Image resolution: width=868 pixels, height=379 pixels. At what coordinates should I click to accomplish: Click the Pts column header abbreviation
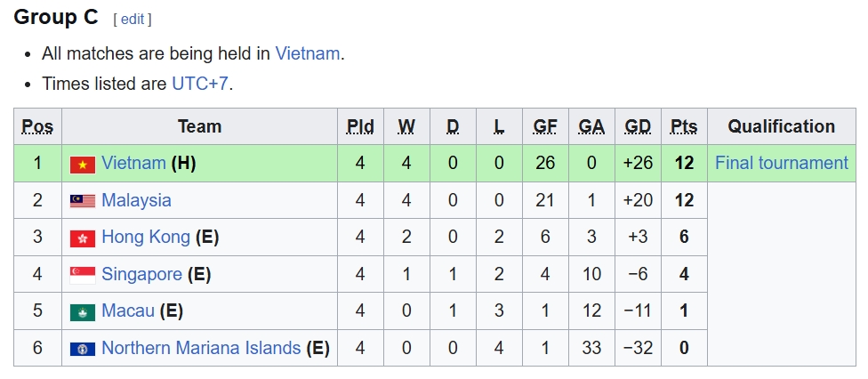[x=684, y=126]
